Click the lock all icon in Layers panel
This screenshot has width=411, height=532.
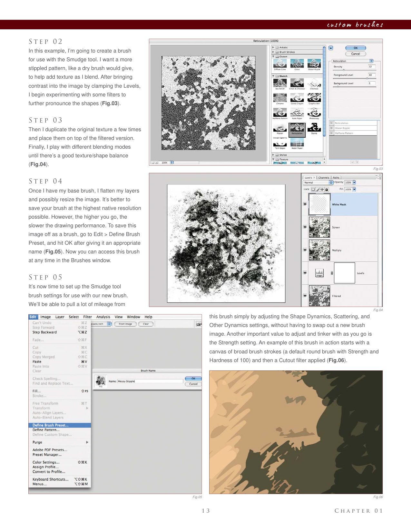(327, 190)
